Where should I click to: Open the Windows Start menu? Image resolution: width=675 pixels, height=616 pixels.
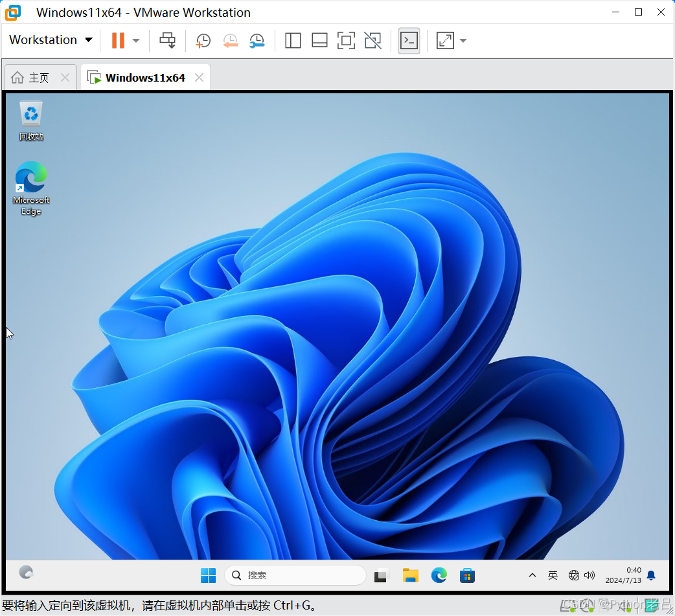(209, 576)
